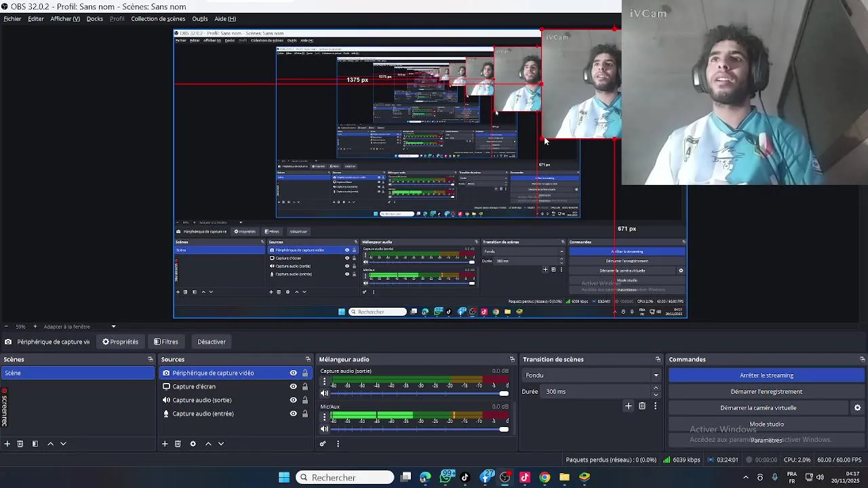The width and height of the screenshot is (868, 488).
Task: Move the scene up with the arrow
Action: (x=50, y=444)
